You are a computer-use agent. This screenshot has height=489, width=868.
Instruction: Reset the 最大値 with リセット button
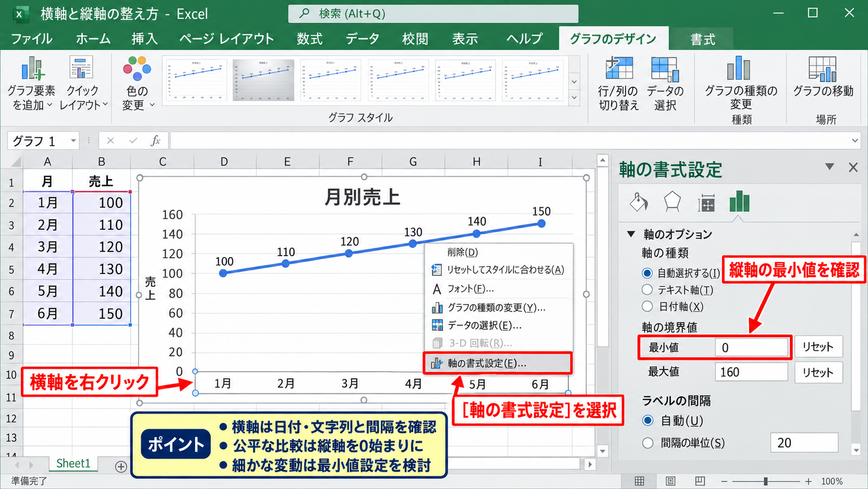(x=818, y=372)
